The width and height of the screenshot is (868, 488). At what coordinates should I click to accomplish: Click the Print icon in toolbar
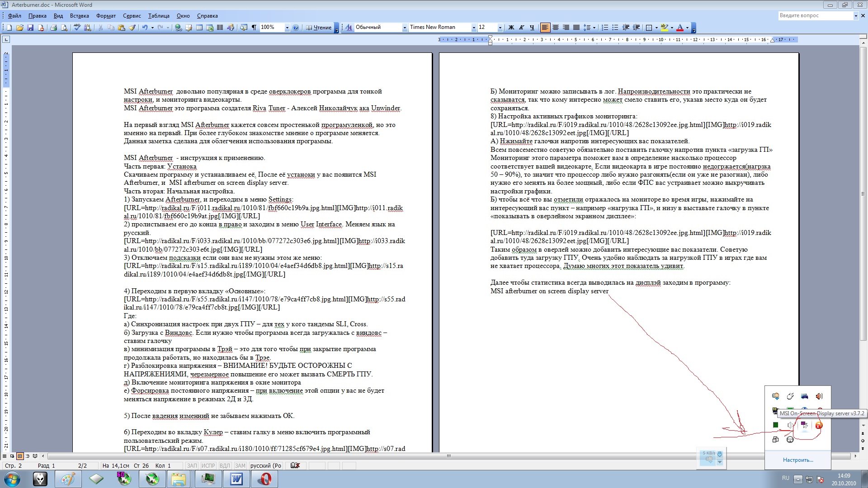[53, 28]
